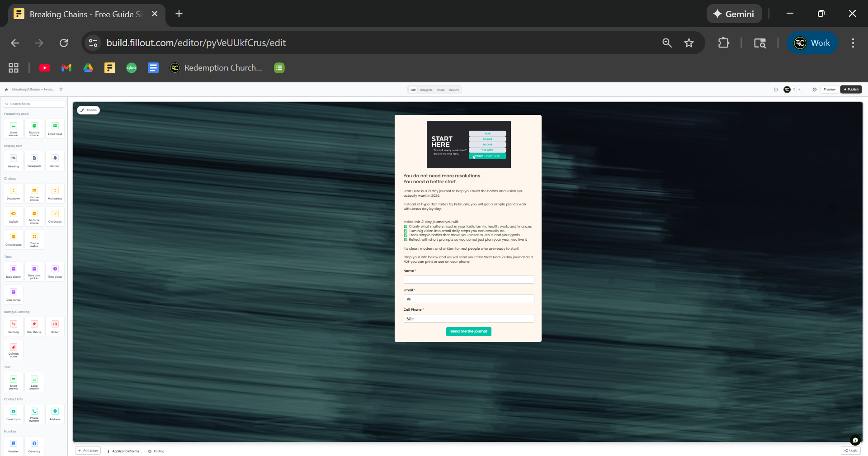Open version history clock icon

776,90
